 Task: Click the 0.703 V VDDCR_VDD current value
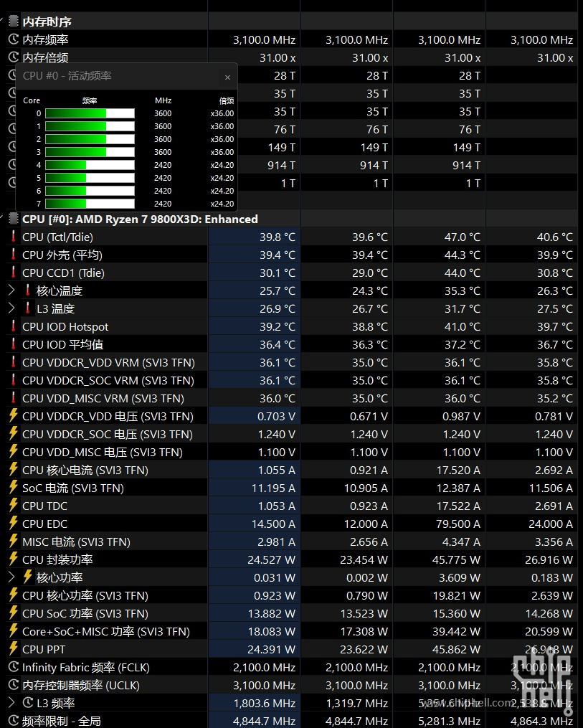[276, 416]
